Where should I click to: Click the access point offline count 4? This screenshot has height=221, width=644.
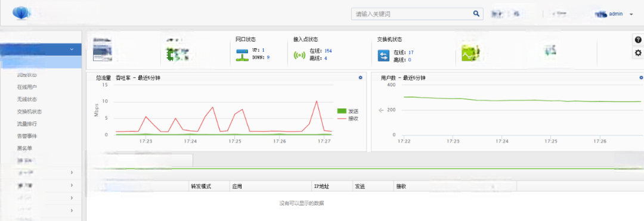[x=326, y=58]
